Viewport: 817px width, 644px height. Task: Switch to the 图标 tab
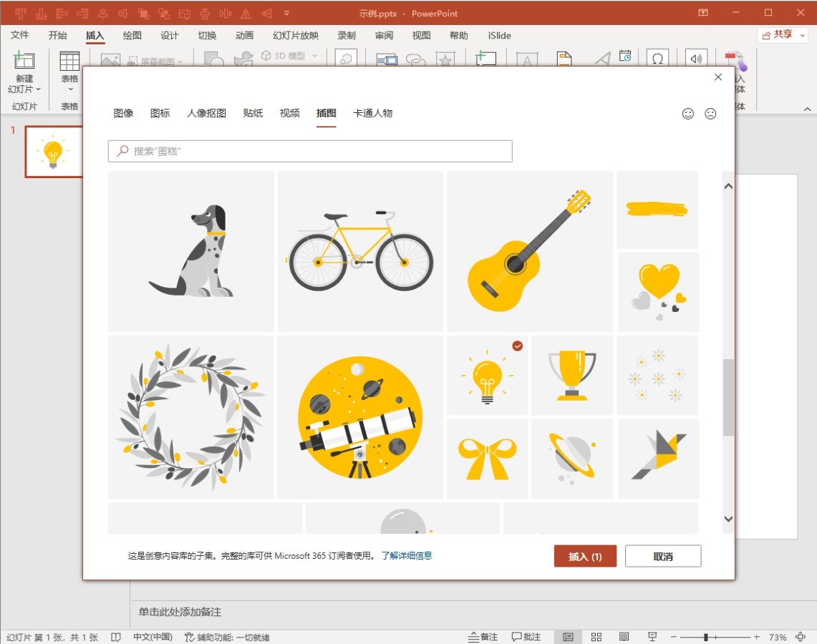point(160,113)
